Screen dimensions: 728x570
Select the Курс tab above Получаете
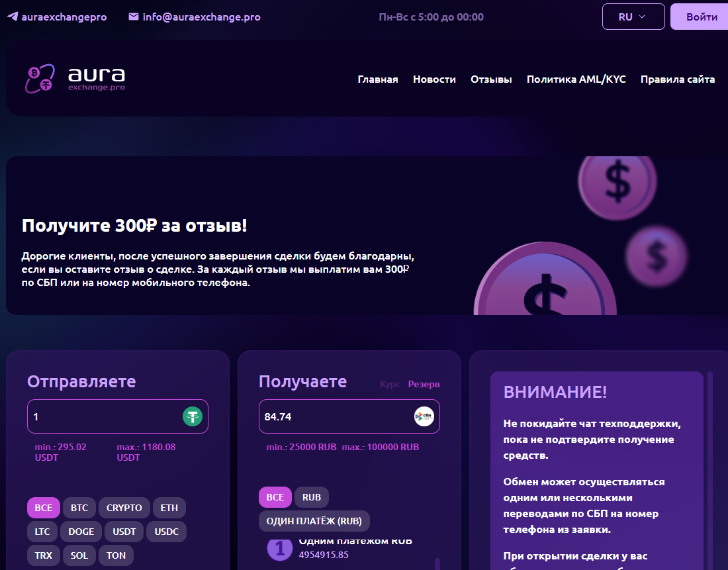[390, 383]
